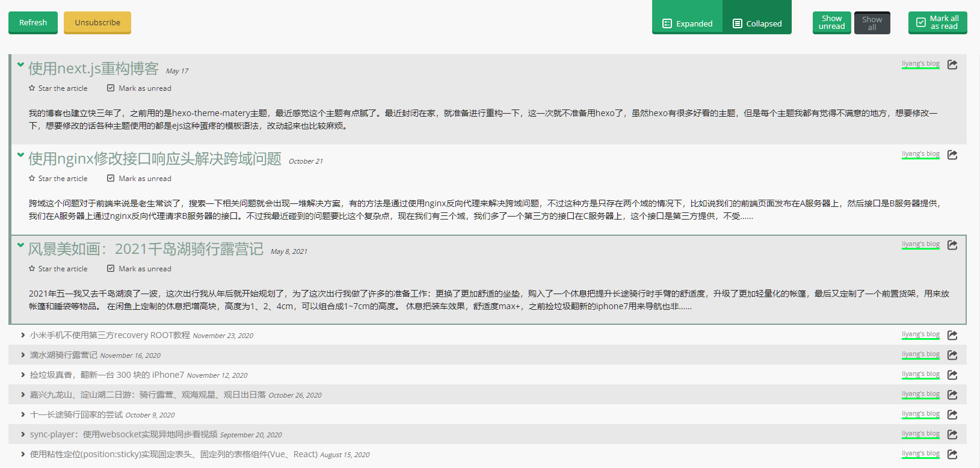Refresh the feed

(x=33, y=22)
